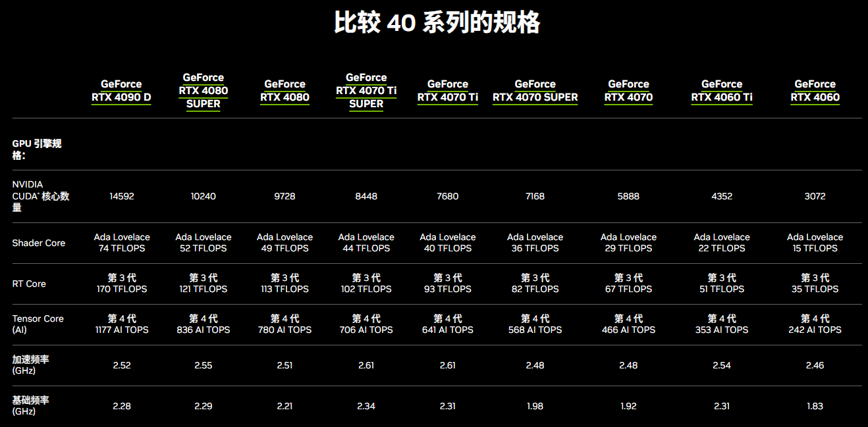
Task: Click the base clock value 2.28
Action: 122,406
